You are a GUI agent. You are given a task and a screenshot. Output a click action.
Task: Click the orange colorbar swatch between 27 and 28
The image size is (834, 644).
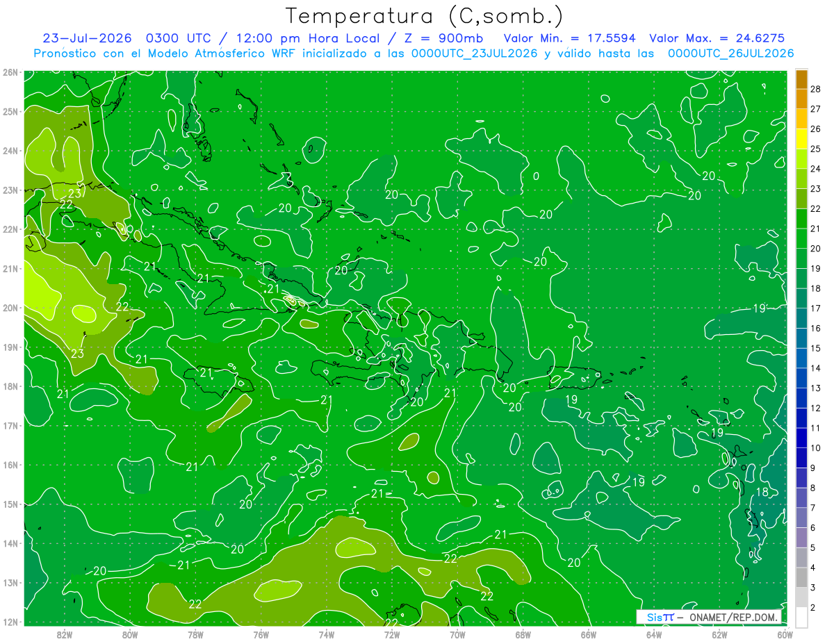point(801,99)
